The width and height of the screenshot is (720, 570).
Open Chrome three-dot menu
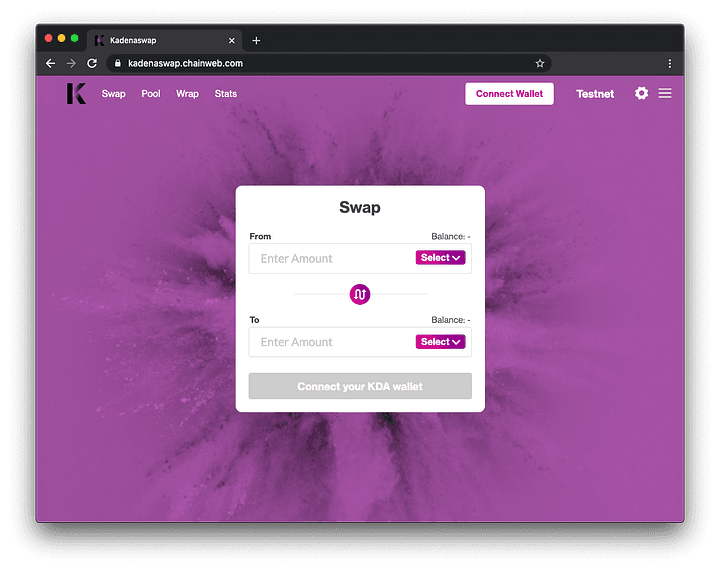pos(669,63)
